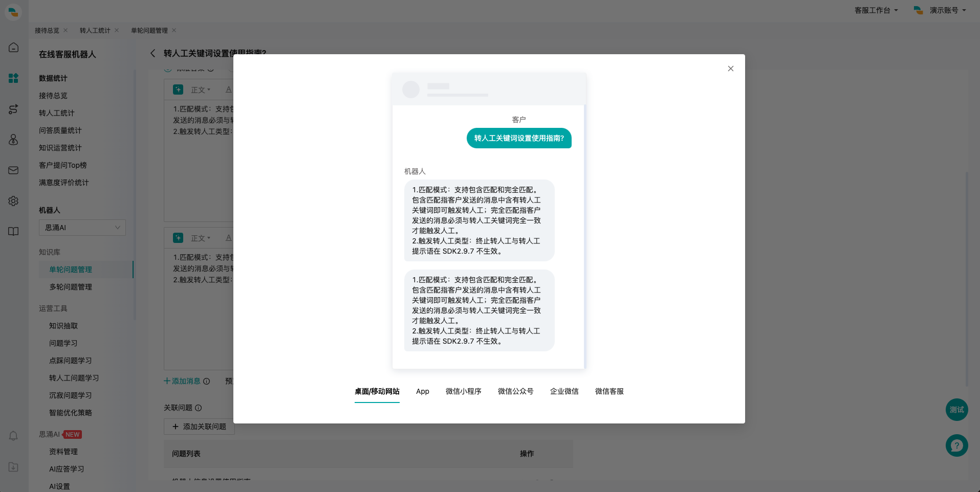Select the 桌面/移动网站 preview tab

[x=377, y=391]
